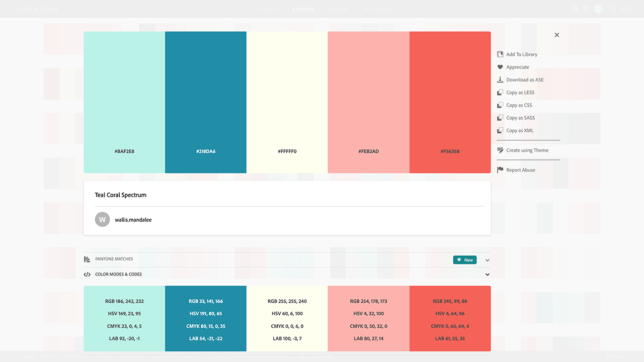This screenshot has width=644, height=362.
Task: Click the Download as ASE icon
Action: [500, 79]
